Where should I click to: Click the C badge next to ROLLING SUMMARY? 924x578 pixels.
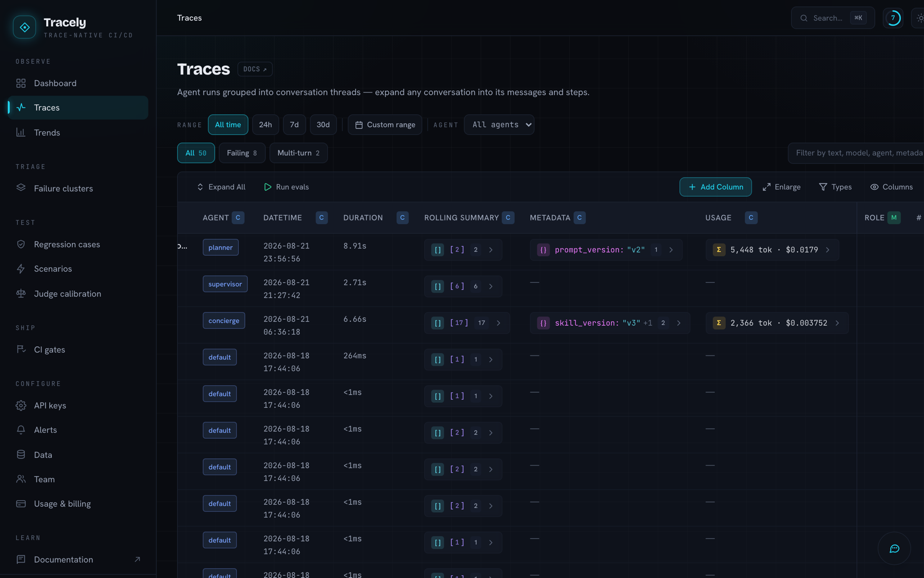point(508,218)
